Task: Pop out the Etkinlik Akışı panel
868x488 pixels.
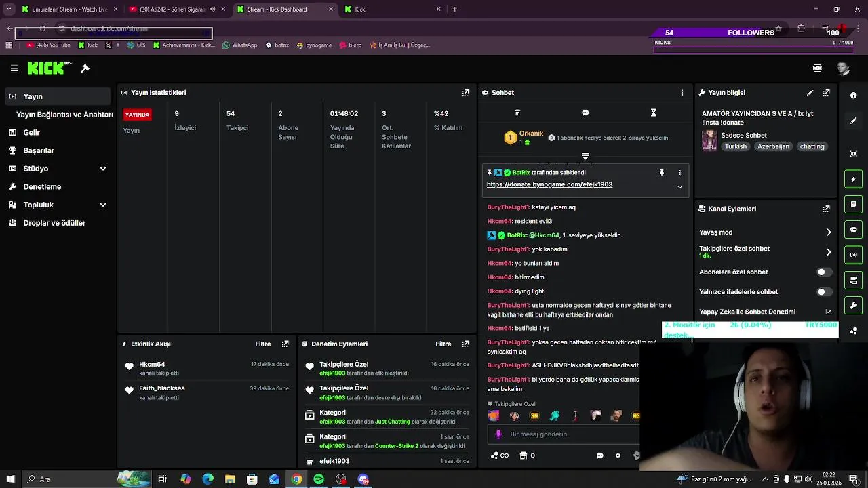Action: coord(285,344)
